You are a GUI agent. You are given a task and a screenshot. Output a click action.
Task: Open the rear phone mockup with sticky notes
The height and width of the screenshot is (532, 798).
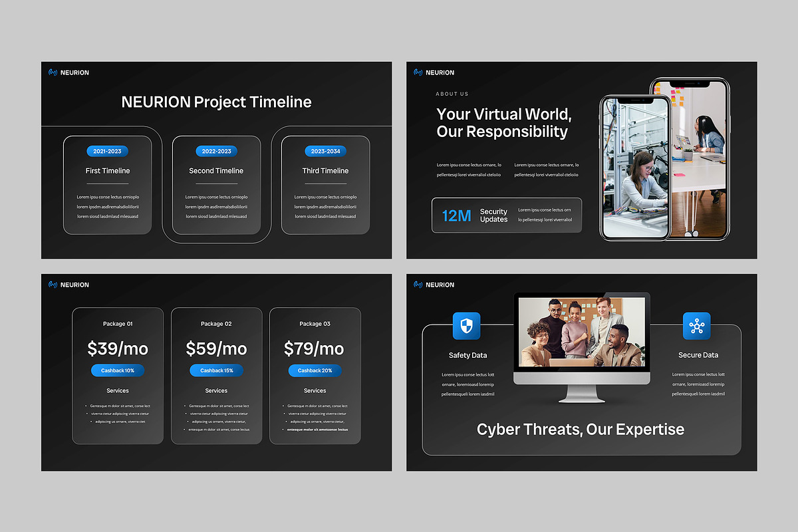(x=698, y=133)
